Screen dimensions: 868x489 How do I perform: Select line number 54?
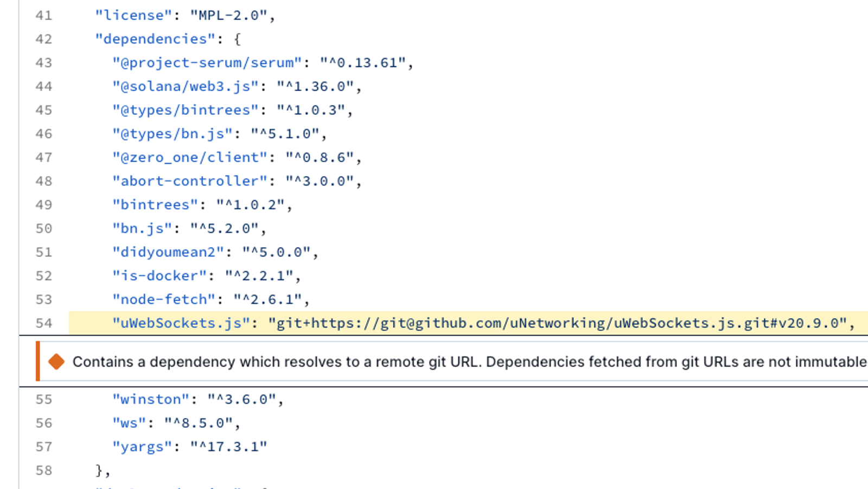click(x=44, y=323)
